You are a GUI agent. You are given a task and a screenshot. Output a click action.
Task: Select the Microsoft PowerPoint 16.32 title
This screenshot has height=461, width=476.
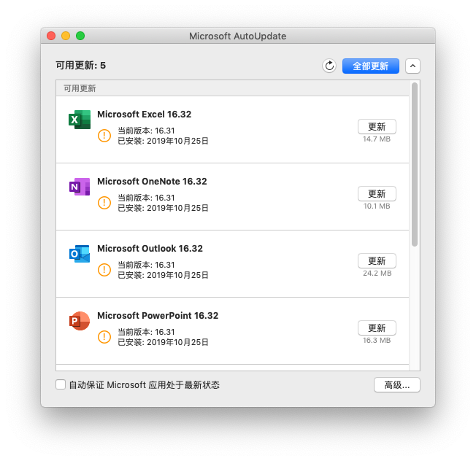click(x=158, y=315)
